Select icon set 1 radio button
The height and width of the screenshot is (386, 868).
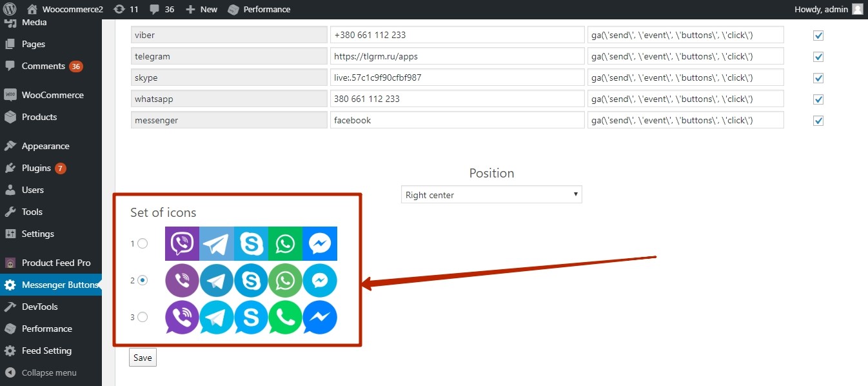pyautogui.click(x=143, y=243)
